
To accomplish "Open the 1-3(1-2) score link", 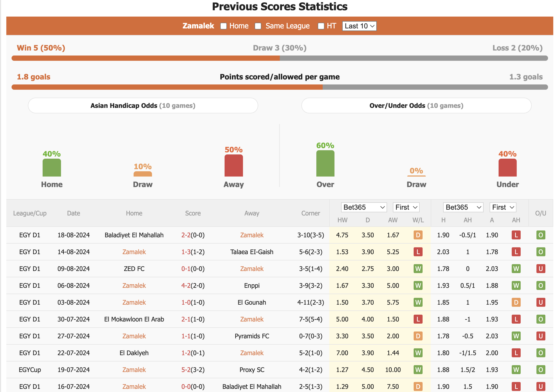I will click(x=193, y=252).
